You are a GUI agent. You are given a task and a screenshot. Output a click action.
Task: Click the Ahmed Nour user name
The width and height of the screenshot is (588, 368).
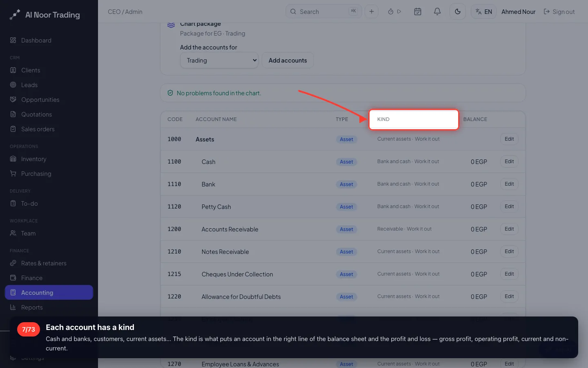518,11
